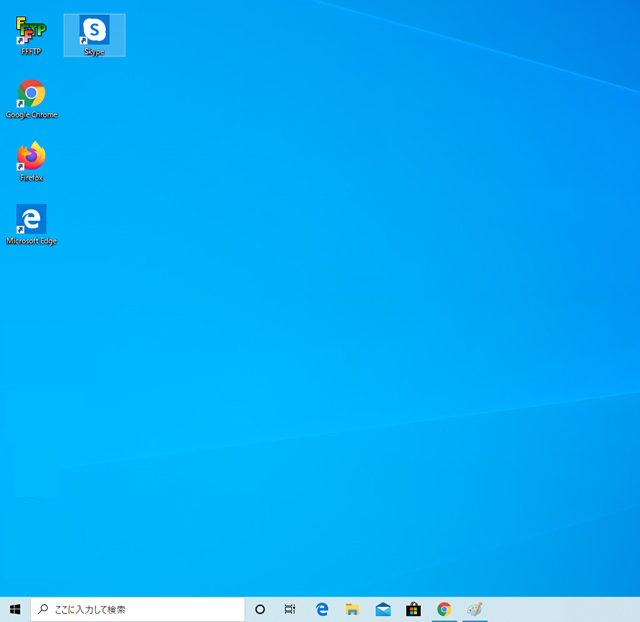Open the Windows Start menu
Image resolution: width=640 pixels, height=622 pixels.
pos(15,609)
